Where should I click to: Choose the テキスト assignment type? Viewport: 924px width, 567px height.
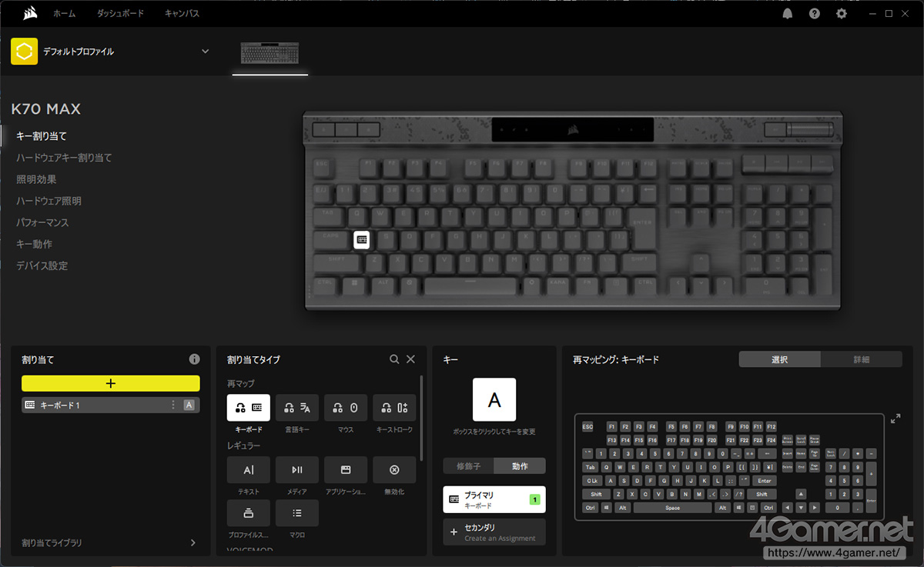click(248, 470)
